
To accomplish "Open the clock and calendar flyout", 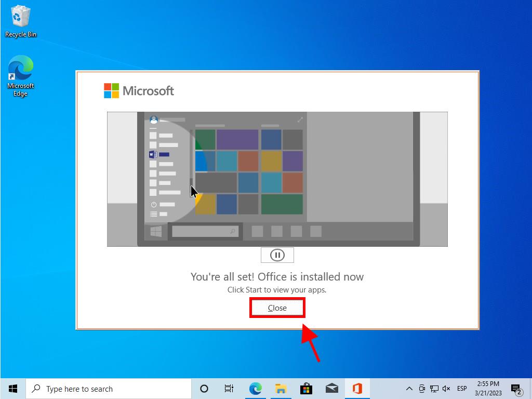I will pos(487,388).
